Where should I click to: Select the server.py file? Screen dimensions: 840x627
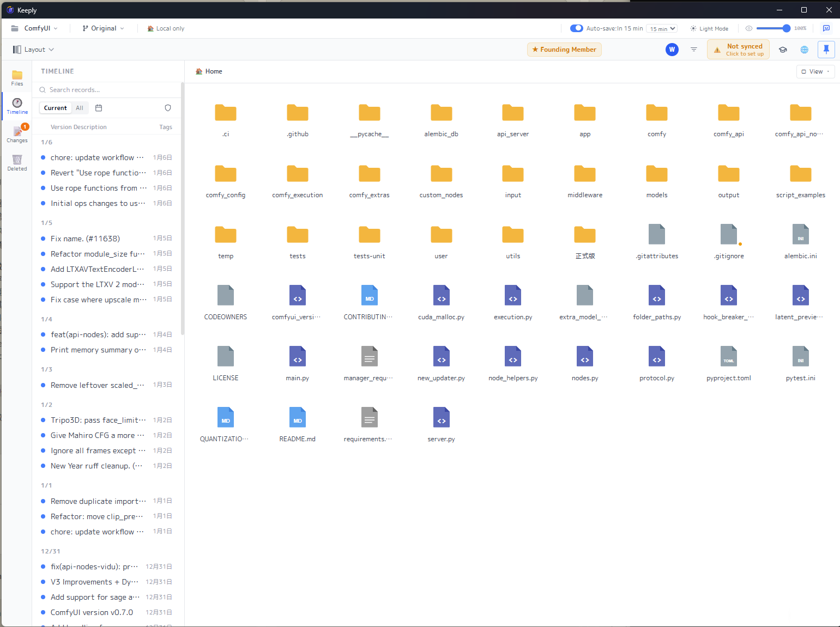441,425
